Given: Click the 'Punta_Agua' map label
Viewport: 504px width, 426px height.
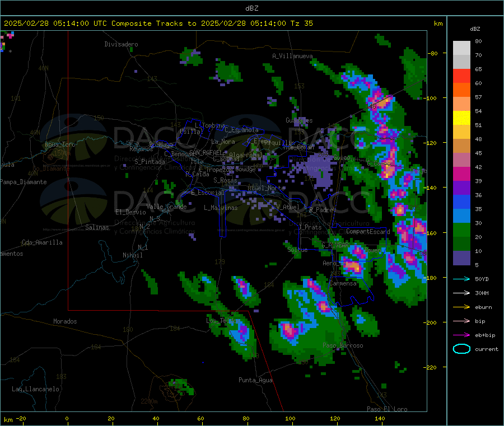Looking at the screenshot, I should click(x=255, y=381).
